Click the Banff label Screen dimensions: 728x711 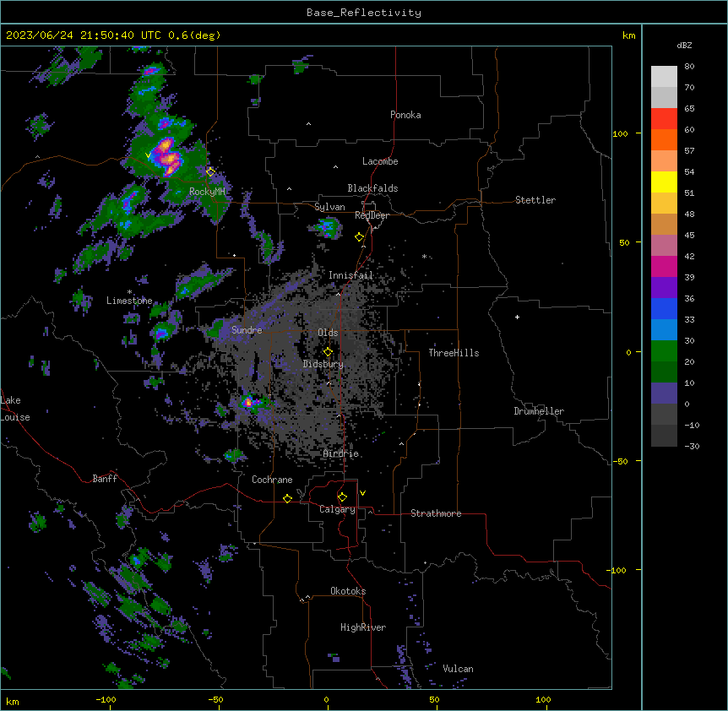[105, 479]
